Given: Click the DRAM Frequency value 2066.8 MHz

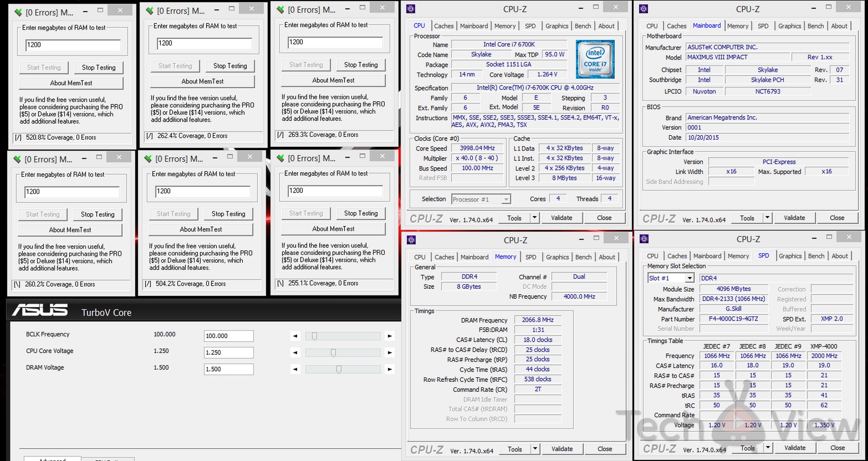Looking at the screenshot, I should (x=538, y=320).
